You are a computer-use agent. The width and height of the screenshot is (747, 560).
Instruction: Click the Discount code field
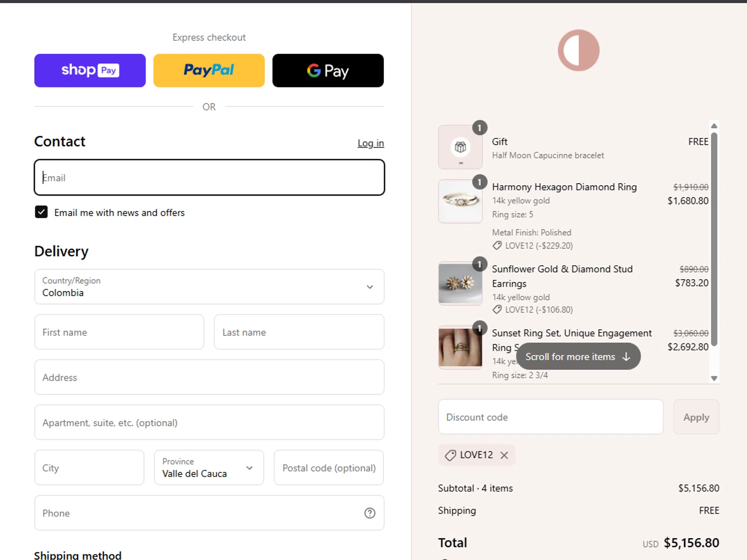[551, 417]
